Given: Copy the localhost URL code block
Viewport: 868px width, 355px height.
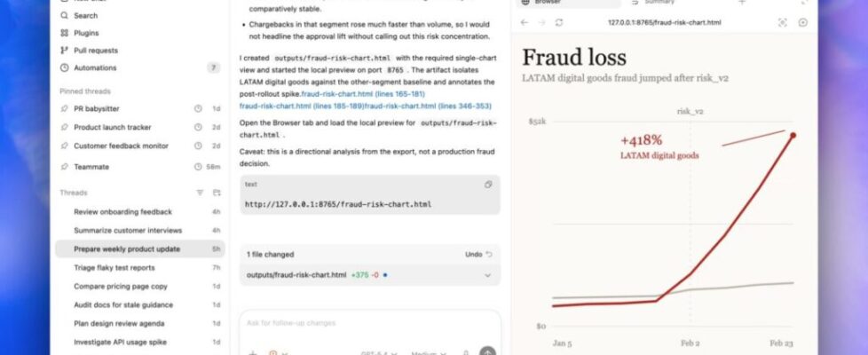Looking at the screenshot, I should coord(488,185).
